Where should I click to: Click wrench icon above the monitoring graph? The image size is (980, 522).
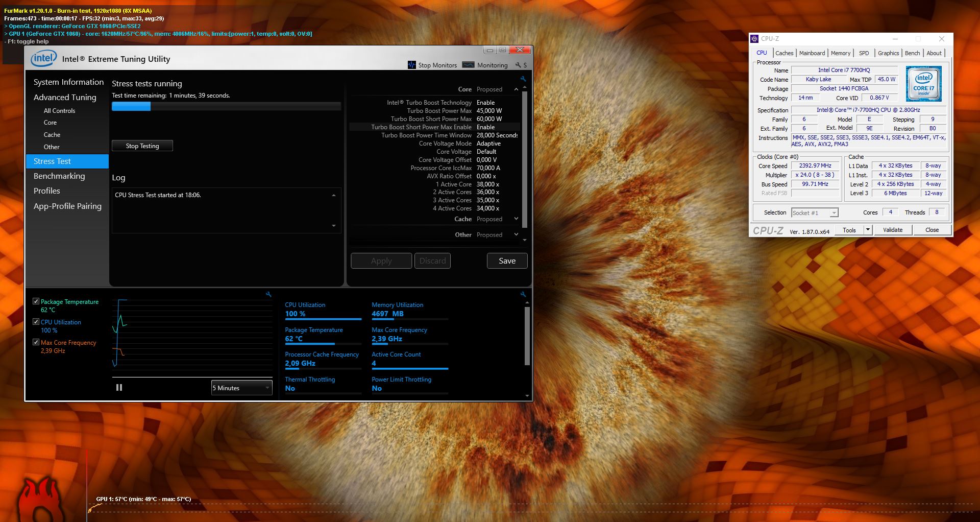268,294
